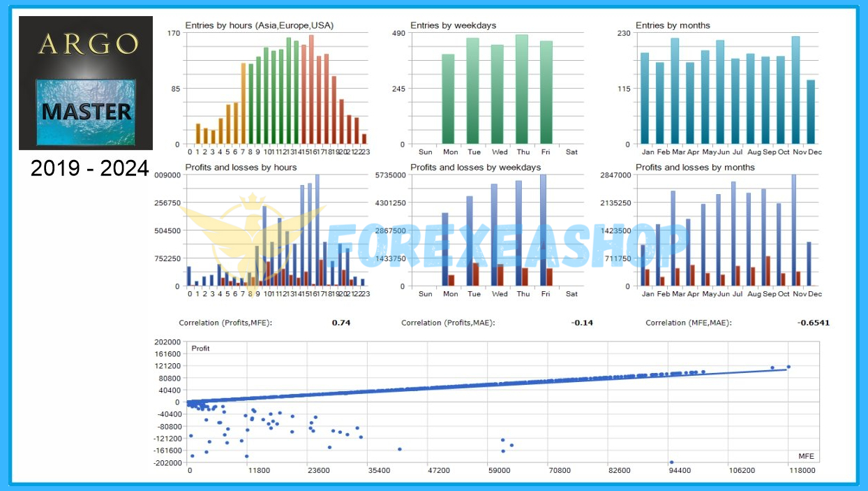868x491 pixels.
Task: Select the 2019 - 2024 date range text
Action: [89, 168]
